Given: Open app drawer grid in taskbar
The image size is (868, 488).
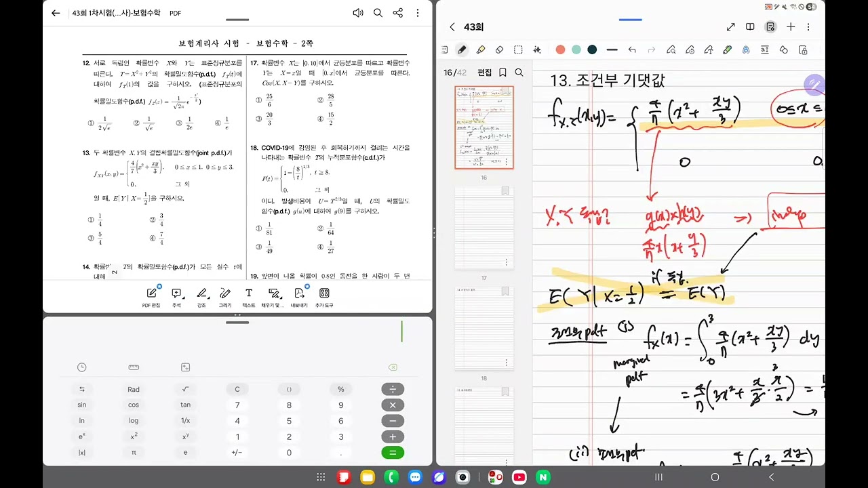Looking at the screenshot, I should (321, 477).
